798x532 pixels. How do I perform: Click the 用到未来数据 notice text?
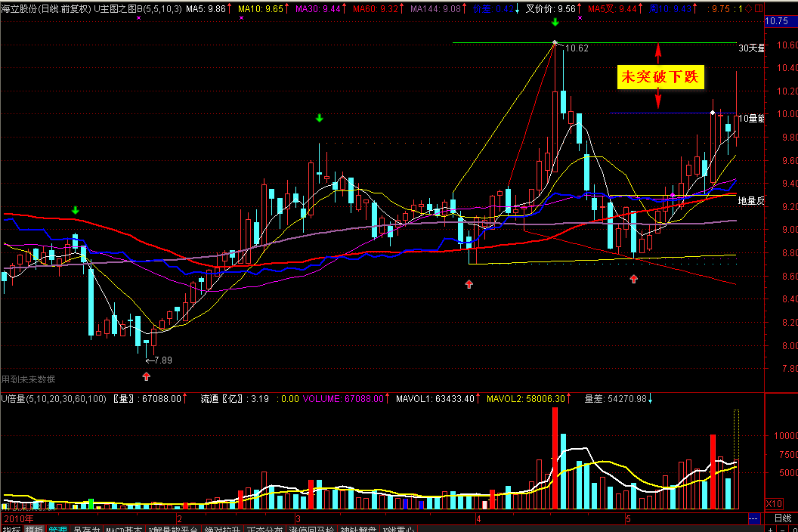point(28,380)
